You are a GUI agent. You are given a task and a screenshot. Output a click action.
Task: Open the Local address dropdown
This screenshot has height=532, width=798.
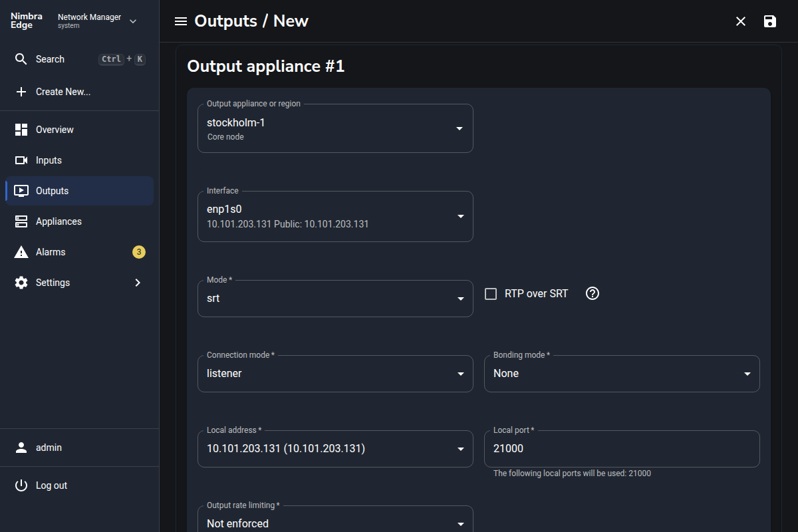(335, 449)
